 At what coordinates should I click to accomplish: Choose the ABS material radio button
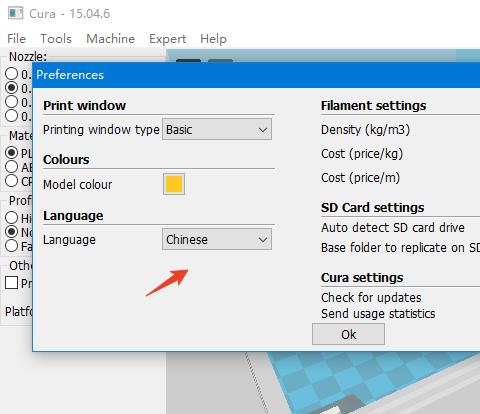pos(11,167)
